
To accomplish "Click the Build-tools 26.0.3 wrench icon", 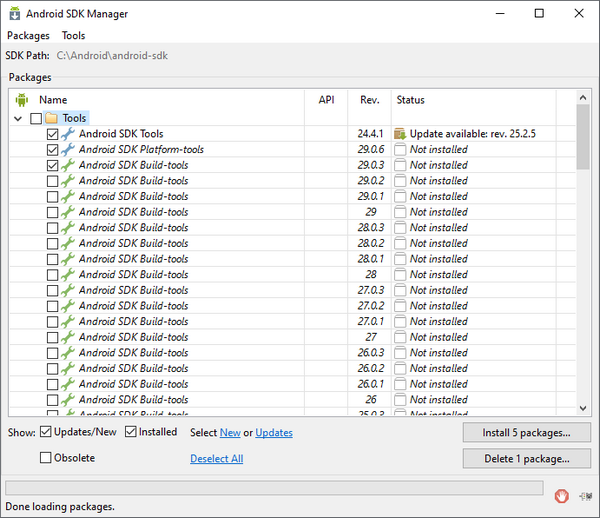I will (68, 353).
